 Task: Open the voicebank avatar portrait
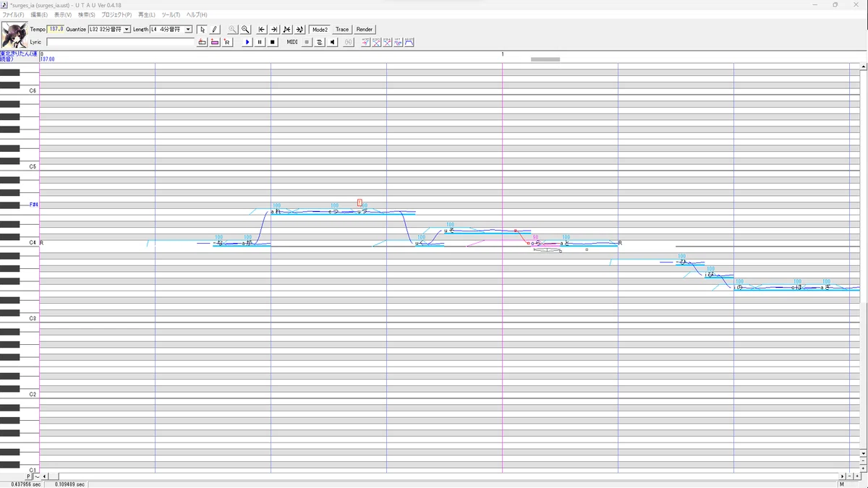[x=14, y=35]
